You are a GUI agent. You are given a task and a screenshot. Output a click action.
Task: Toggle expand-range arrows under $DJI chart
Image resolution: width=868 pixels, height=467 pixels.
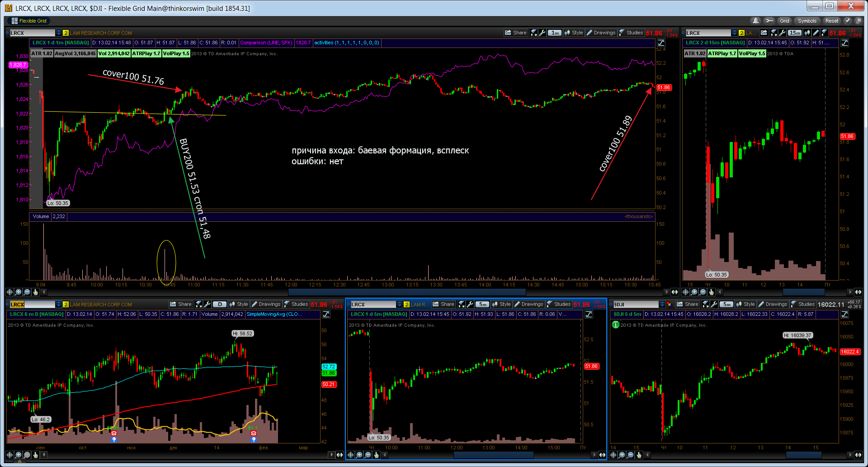[858, 455]
